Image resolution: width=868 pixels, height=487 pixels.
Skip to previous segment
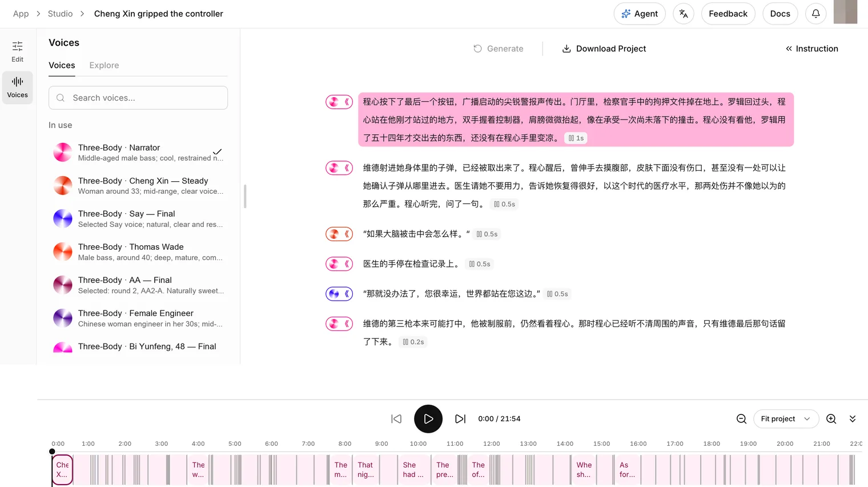tap(396, 419)
